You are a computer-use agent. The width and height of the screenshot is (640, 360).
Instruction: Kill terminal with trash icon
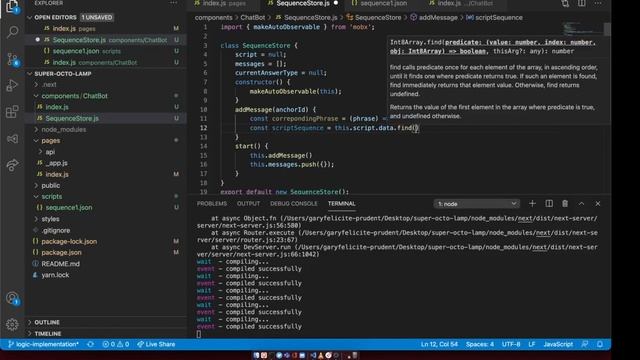click(565, 203)
